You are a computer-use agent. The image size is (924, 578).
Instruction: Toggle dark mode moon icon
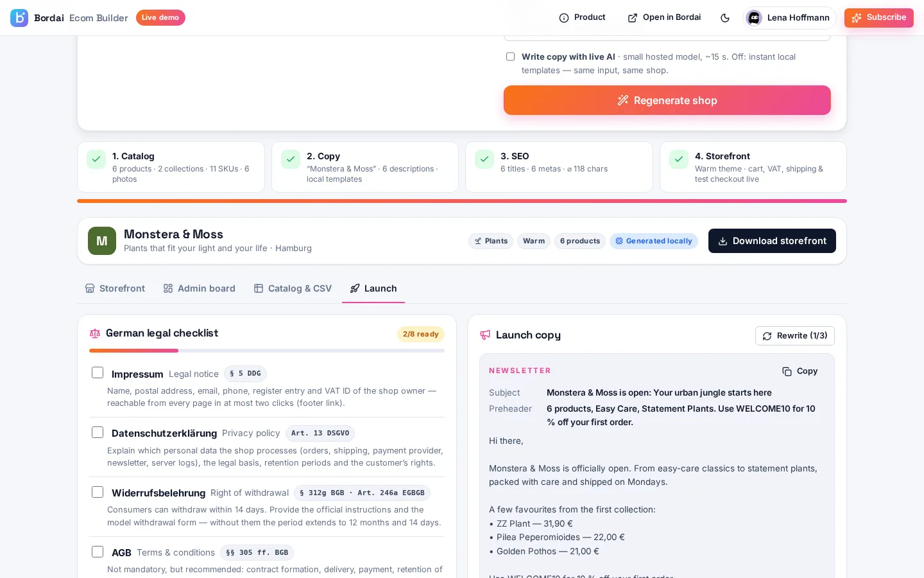coord(725,18)
